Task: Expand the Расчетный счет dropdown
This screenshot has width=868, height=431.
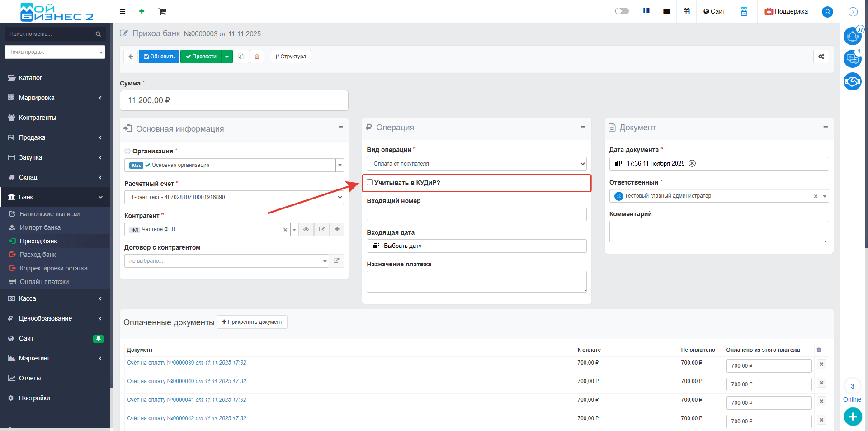Action: click(x=234, y=197)
